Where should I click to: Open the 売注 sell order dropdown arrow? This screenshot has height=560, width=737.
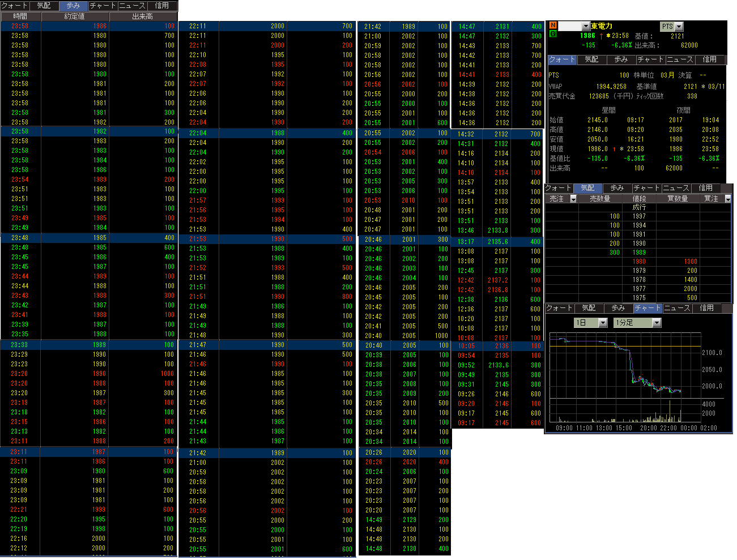[x=573, y=199]
